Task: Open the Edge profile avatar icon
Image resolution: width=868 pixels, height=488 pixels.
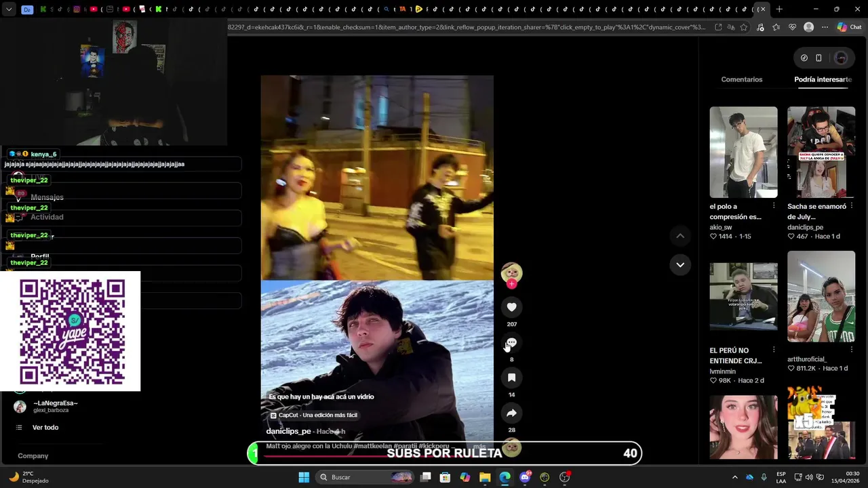Action: [808, 27]
